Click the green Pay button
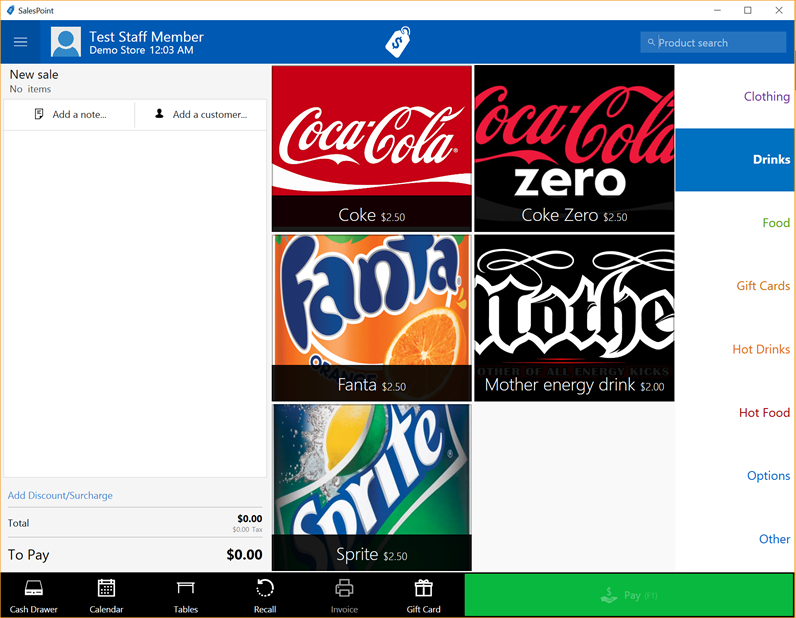 (x=629, y=595)
